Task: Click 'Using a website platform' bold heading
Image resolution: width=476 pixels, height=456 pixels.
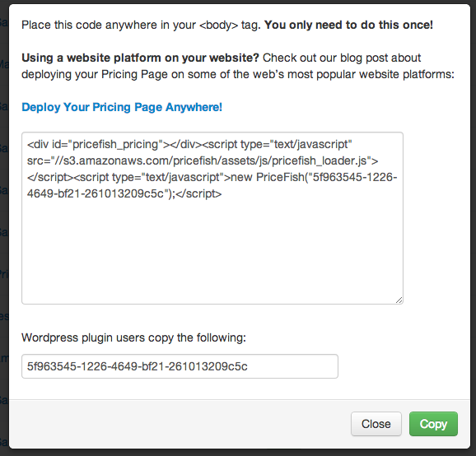Action: [x=140, y=58]
